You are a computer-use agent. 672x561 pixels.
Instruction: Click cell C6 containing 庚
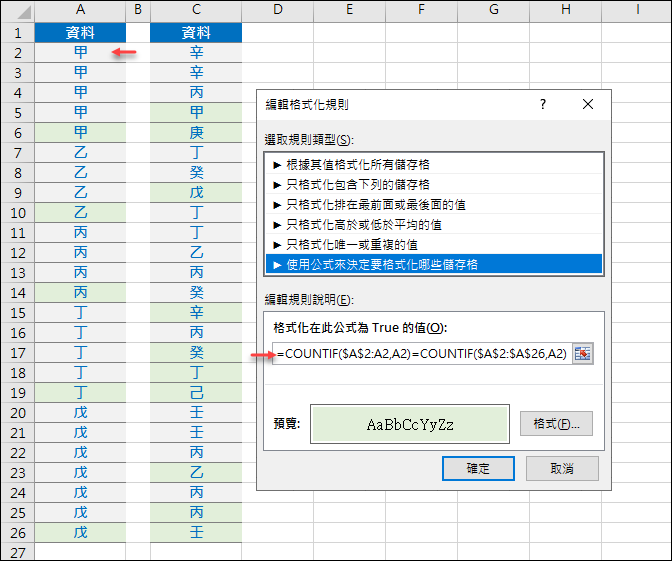[x=196, y=133]
